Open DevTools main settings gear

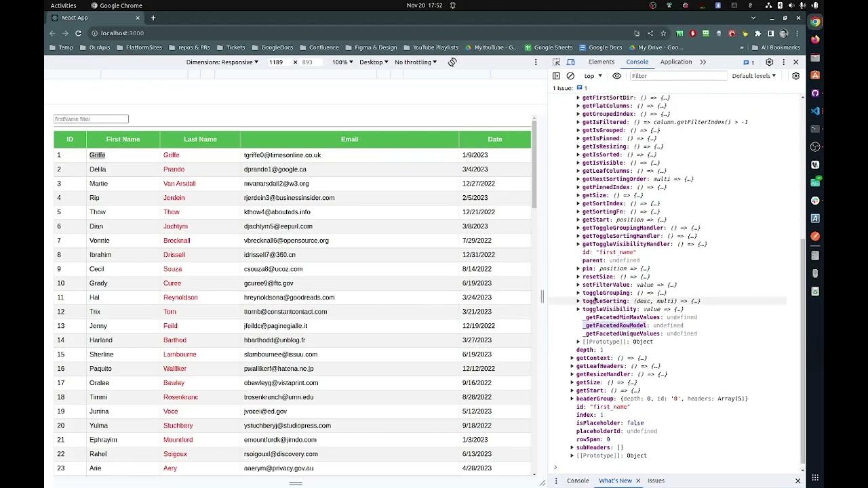(769, 62)
